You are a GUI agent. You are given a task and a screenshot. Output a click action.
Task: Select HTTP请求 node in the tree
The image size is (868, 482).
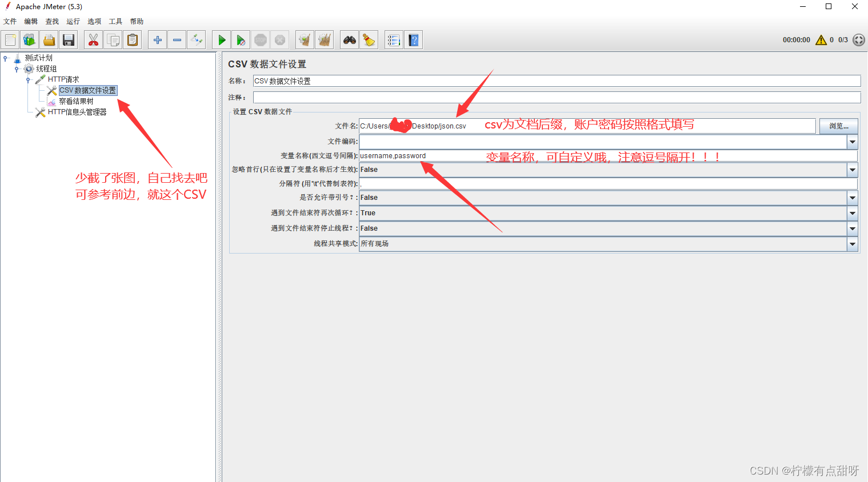[63, 79]
